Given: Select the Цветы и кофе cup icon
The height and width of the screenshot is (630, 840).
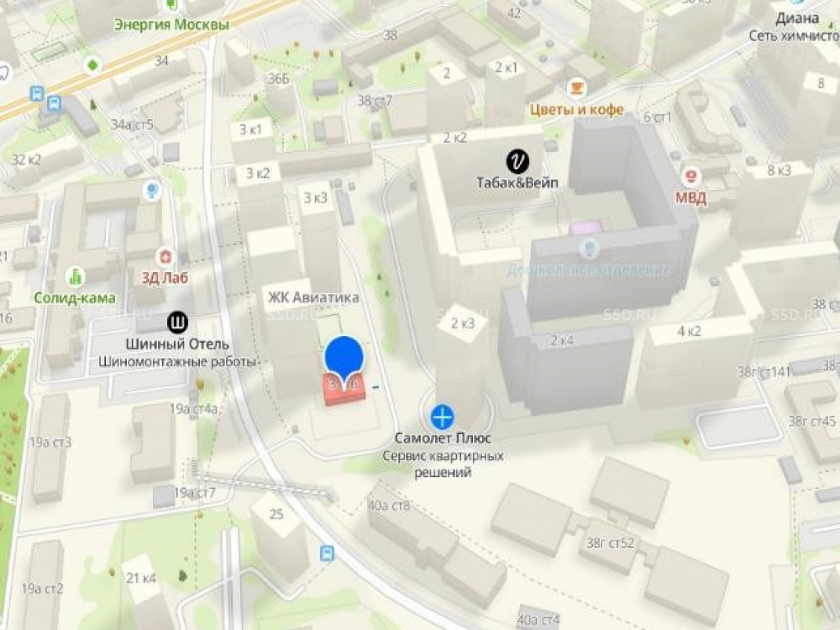Looking at the screenshot, I should click(576, 87).
